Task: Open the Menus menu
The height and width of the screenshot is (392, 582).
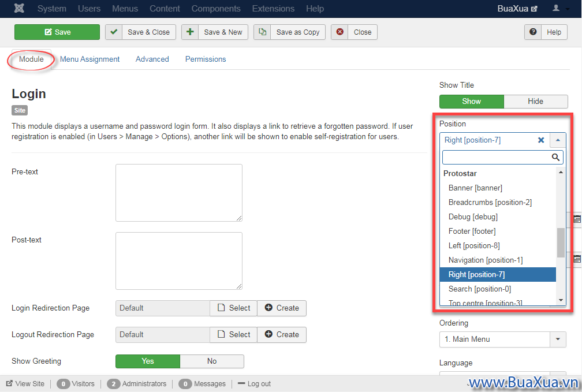Action: 125,9
